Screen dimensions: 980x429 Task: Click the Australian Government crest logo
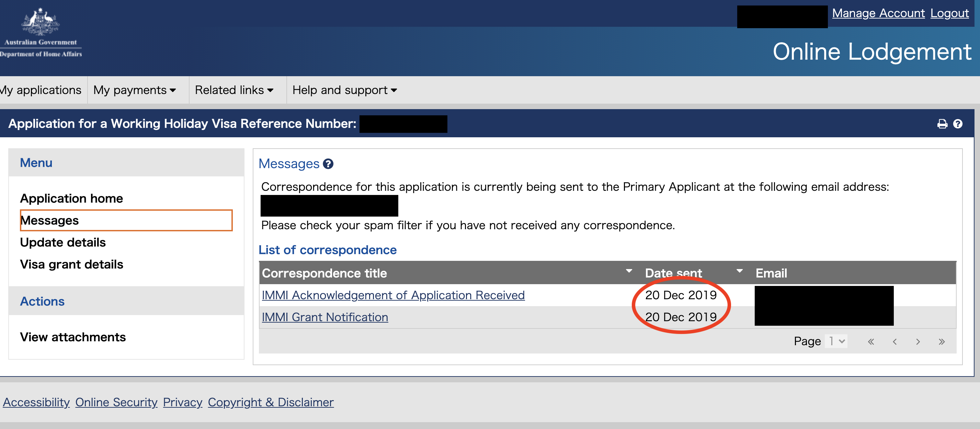pos(40,22)
